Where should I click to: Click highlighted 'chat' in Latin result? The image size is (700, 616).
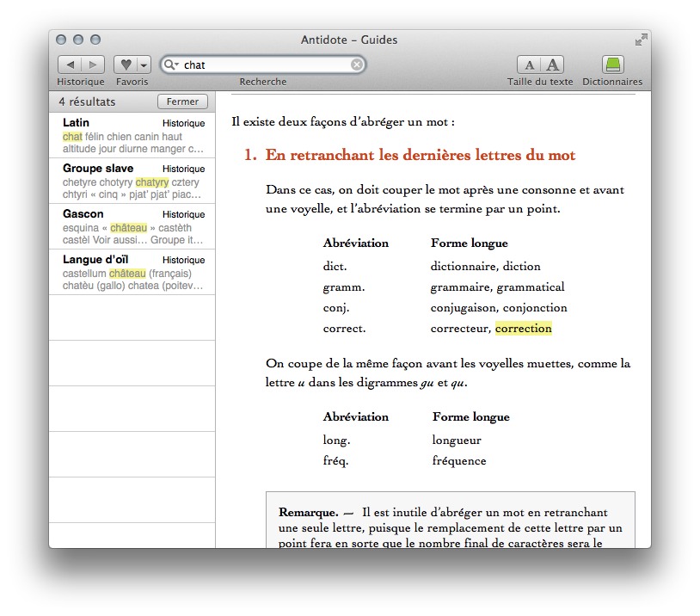(x=72, y=137)
